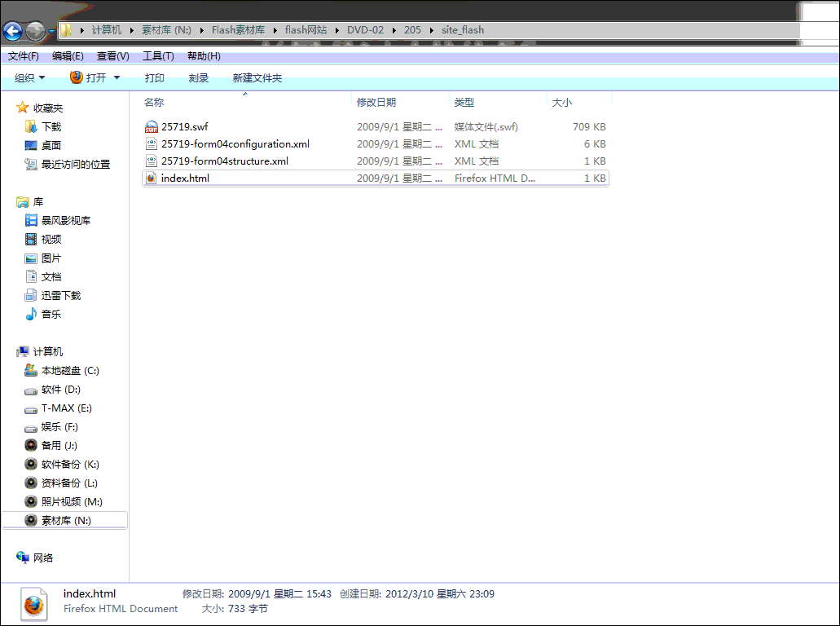Select 205 breadcrumb segment
The width and height of the screenshot is (840, 626).
tap(412, 30)
